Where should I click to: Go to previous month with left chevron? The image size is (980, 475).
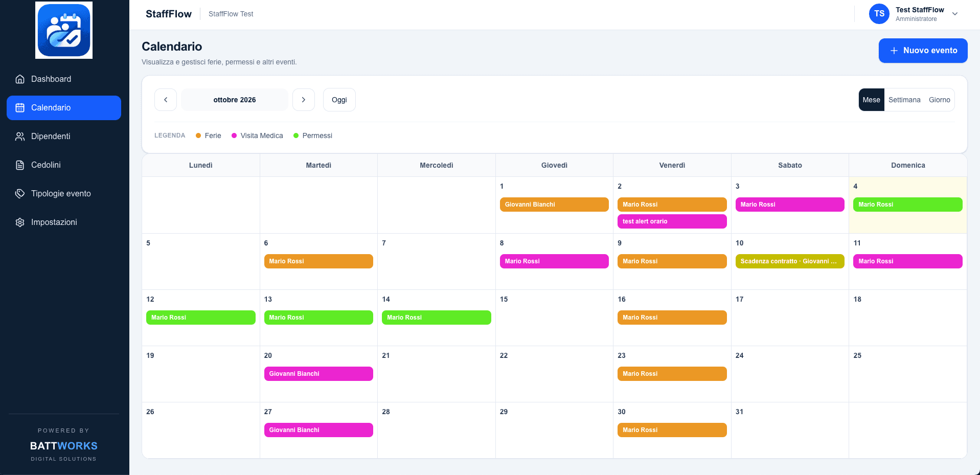166,100
